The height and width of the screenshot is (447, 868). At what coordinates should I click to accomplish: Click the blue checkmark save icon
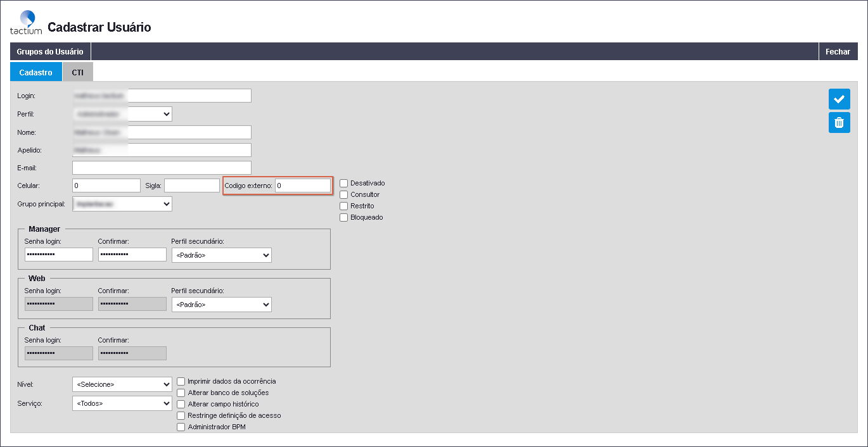839,99
